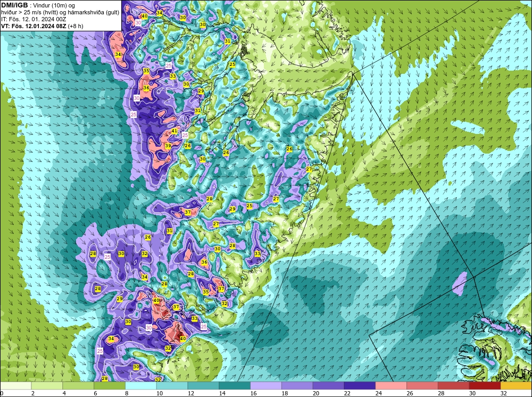Click the light pink 24–26 m/s legend swatch
Viewport: 532px width, 397px height.
click(391, 386)
